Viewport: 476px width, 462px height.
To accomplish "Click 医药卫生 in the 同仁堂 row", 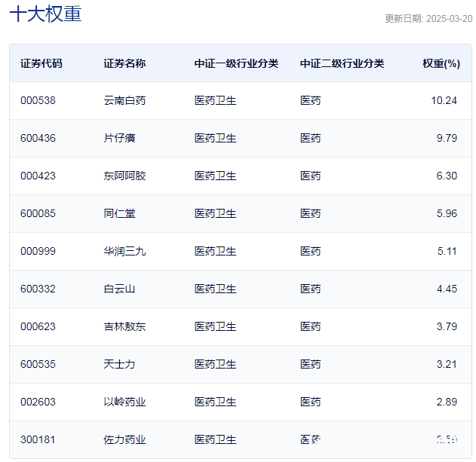I will pos(215,213).
